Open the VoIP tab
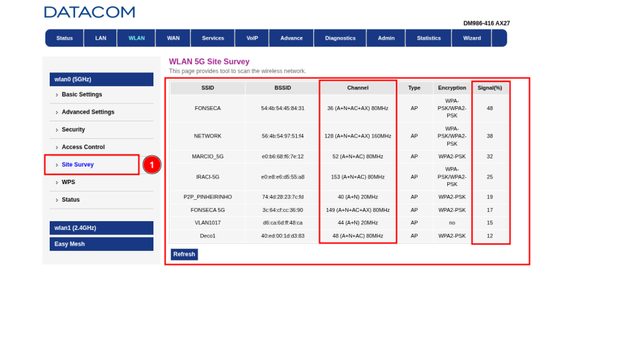644x340 pixels. 252,38
